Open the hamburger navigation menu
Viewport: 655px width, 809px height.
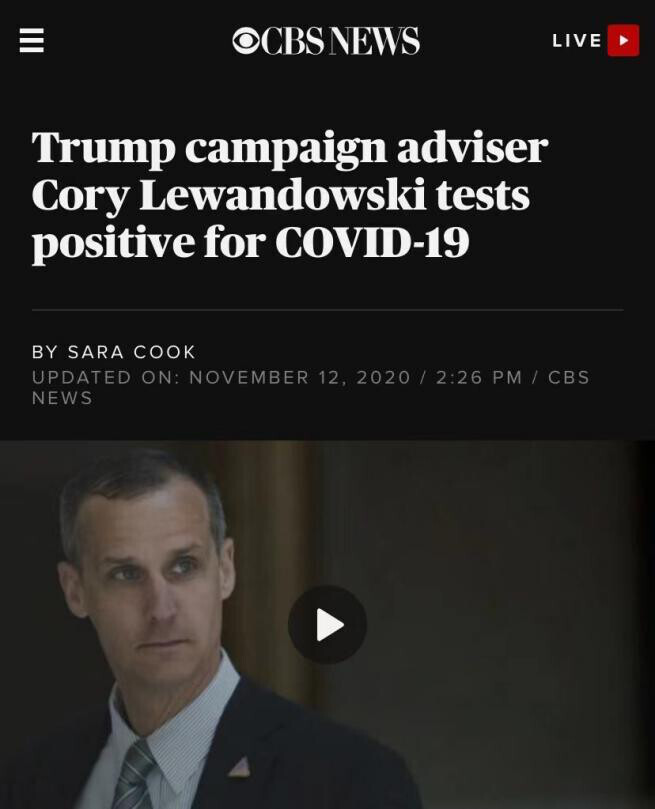pyautogui.click(x=31, y=40)
